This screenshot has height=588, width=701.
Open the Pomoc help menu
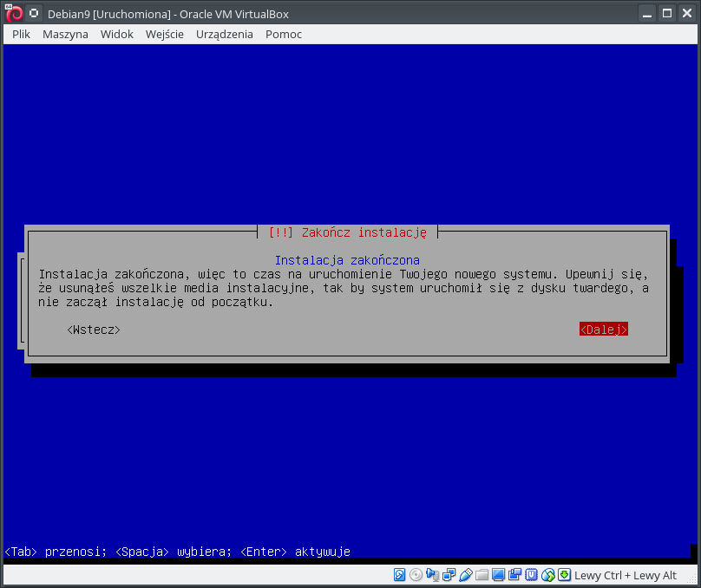coord(283,34)
